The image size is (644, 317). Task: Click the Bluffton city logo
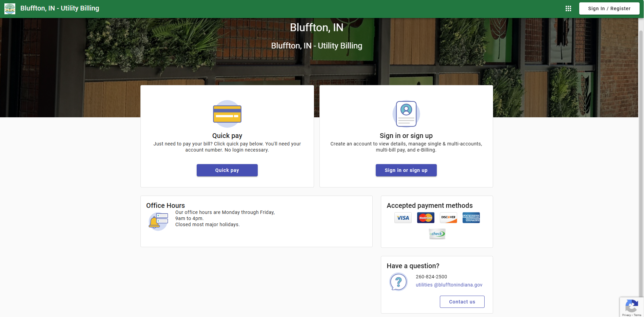pos(10,8)
